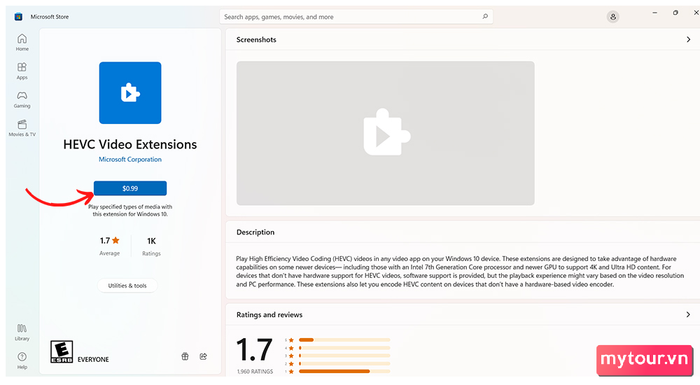This screenshot has height=385, width=700.
Task: Open the screenshot preview thumbnail
Action: pyautogui.click(x=385, y=133)
